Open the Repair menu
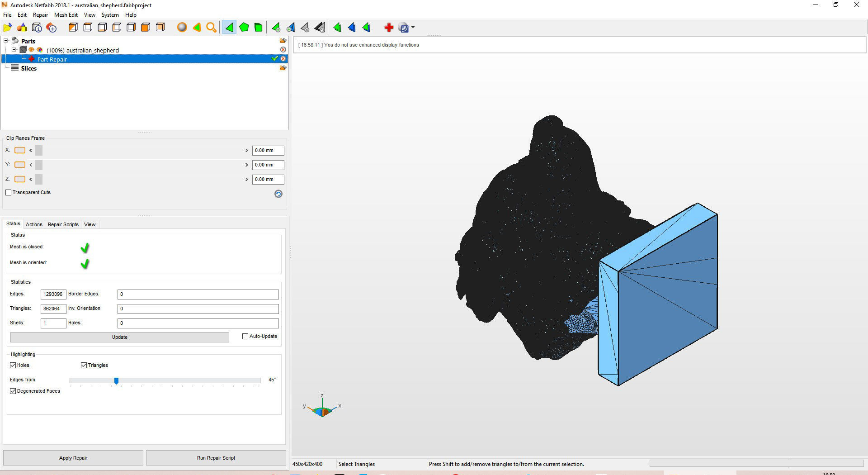The image size is (868, 475). click(x=40, y=15)
